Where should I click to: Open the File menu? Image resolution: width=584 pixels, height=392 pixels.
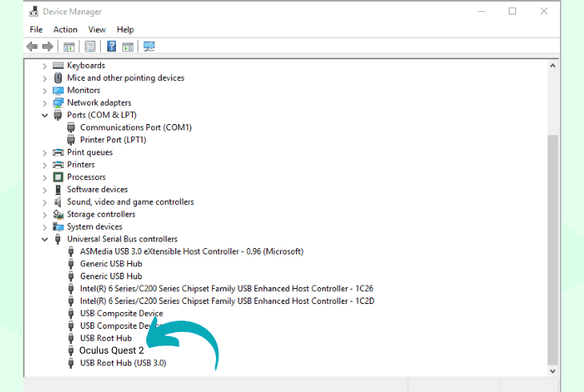click(x=36, y=30)
